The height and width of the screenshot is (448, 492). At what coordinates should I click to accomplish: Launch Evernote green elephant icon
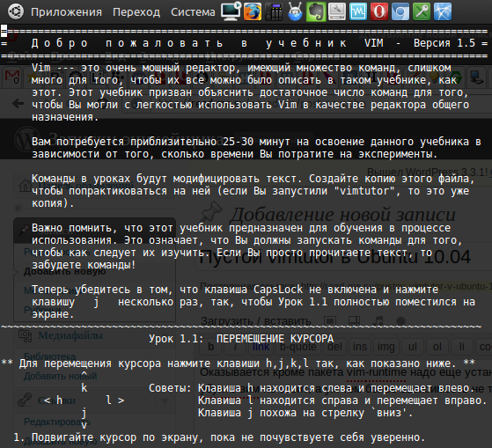coord(316,11)
